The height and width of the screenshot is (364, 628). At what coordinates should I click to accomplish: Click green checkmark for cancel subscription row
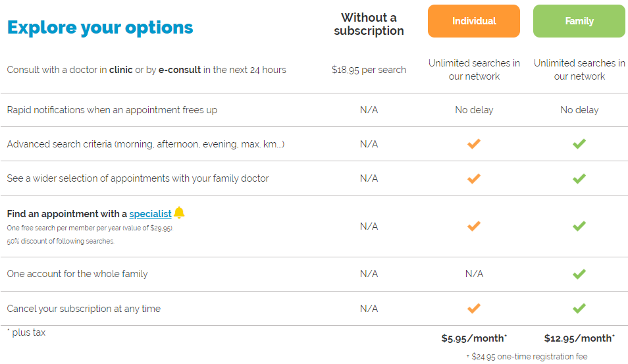pyautogui.click(x=579, y=308)
